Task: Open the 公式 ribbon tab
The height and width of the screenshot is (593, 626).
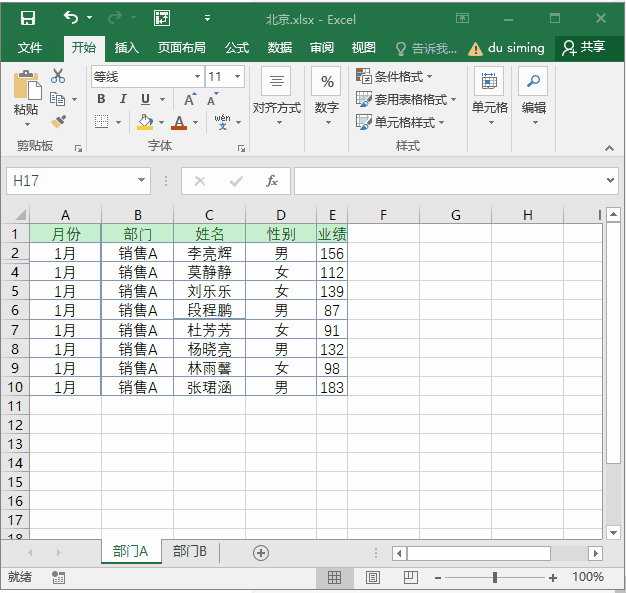Action: (237, 48)
